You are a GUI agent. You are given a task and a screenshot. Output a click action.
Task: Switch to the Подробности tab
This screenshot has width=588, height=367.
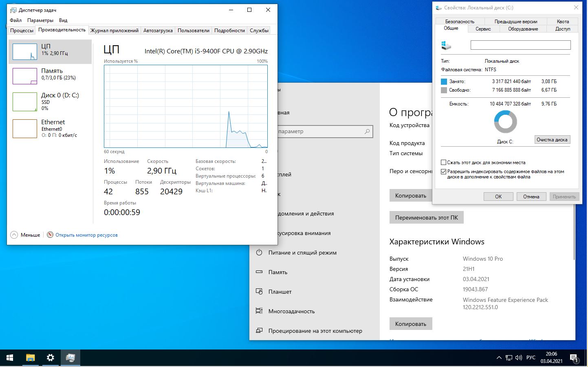click(230, 31)
